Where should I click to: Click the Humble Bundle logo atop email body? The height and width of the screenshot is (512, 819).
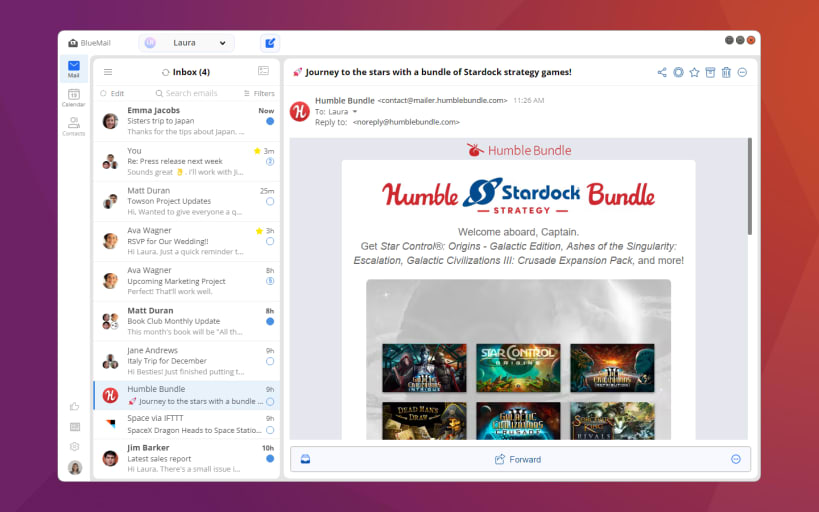tap(519, 150)
